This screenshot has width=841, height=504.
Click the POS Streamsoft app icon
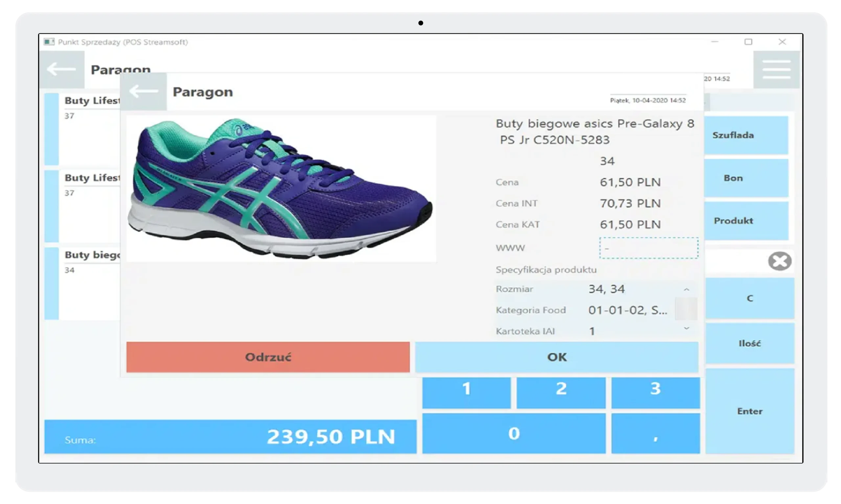(x=49, y=42)
